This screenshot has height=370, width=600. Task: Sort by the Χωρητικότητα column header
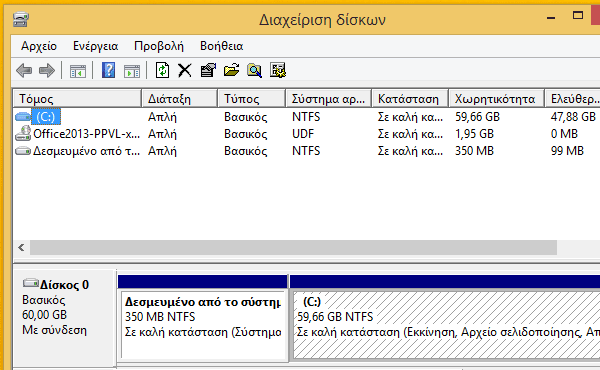coord(496,99)
